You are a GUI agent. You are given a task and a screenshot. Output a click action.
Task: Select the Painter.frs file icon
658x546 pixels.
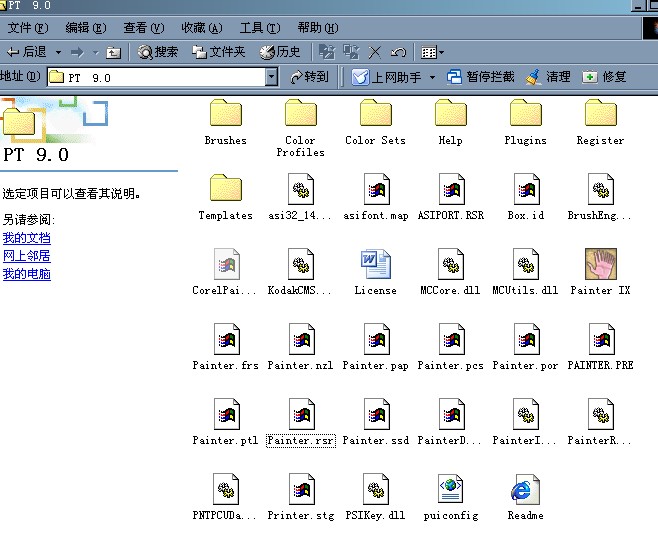click(227, 339)
